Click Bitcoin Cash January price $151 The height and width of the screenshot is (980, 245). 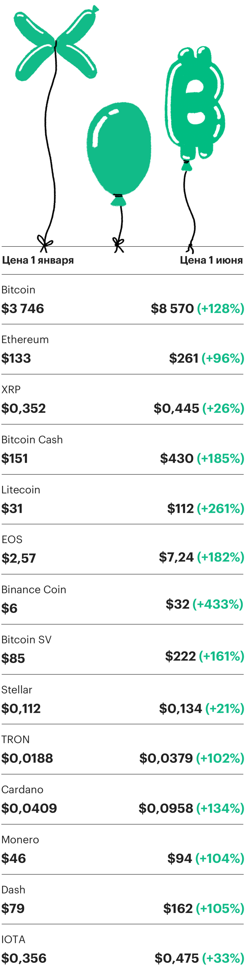coord(15,459)
